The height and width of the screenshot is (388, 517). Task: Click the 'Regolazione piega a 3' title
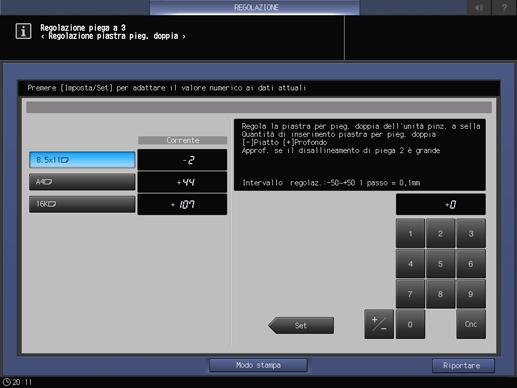point(83,27)
